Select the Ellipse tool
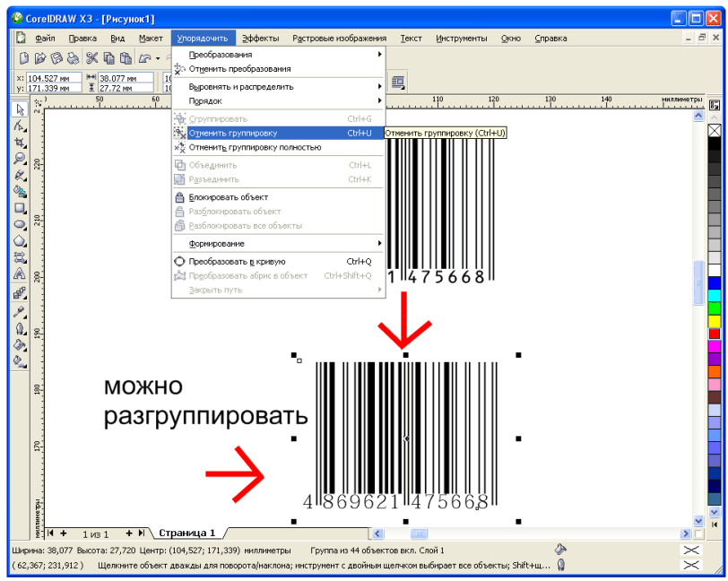The height and width of the screenshot is (581, 728). (20, 224)
